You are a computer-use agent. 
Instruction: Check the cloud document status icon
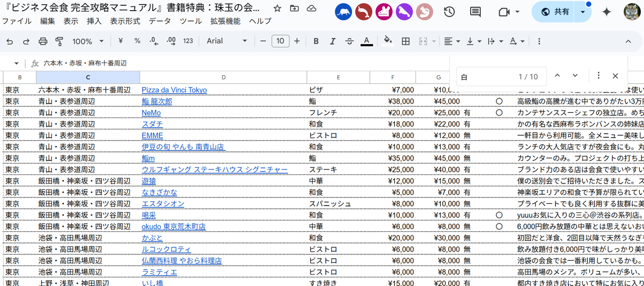point(311,9)
